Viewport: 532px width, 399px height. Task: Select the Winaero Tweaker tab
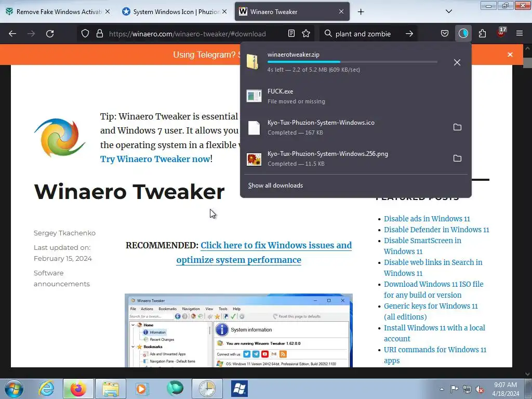[x=292, y=11]
